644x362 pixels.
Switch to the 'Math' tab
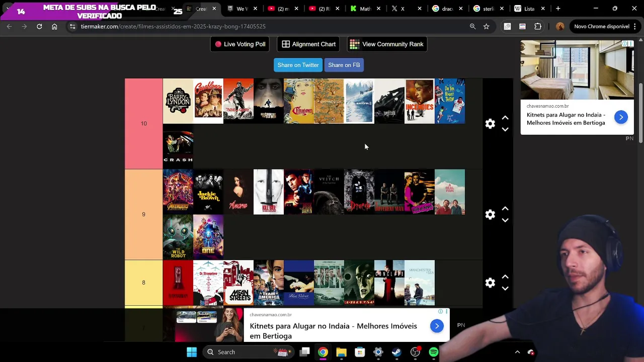click(365, 9)
